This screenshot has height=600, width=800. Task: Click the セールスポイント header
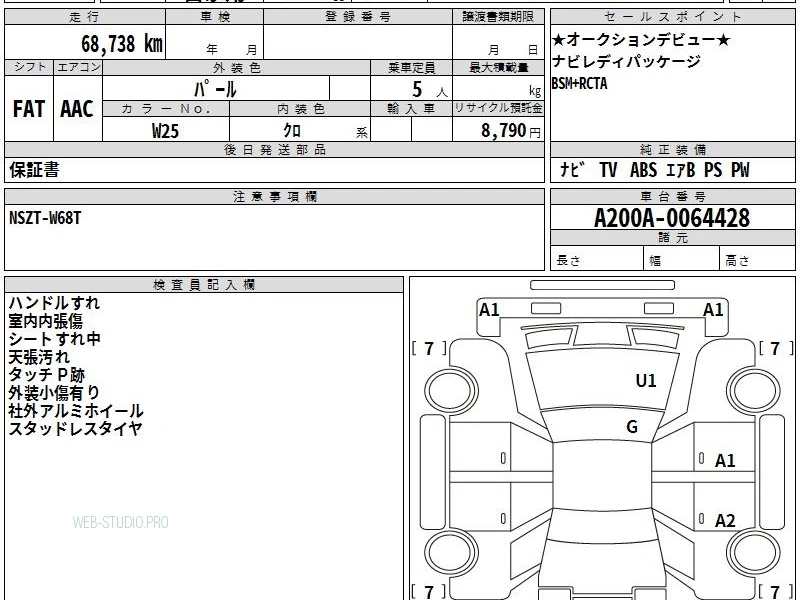click(x=672, y=17)
